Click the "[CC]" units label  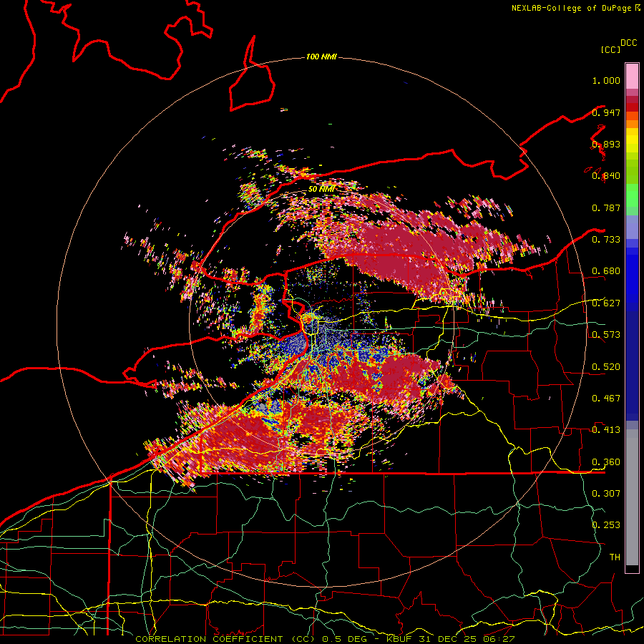(610, 49)
